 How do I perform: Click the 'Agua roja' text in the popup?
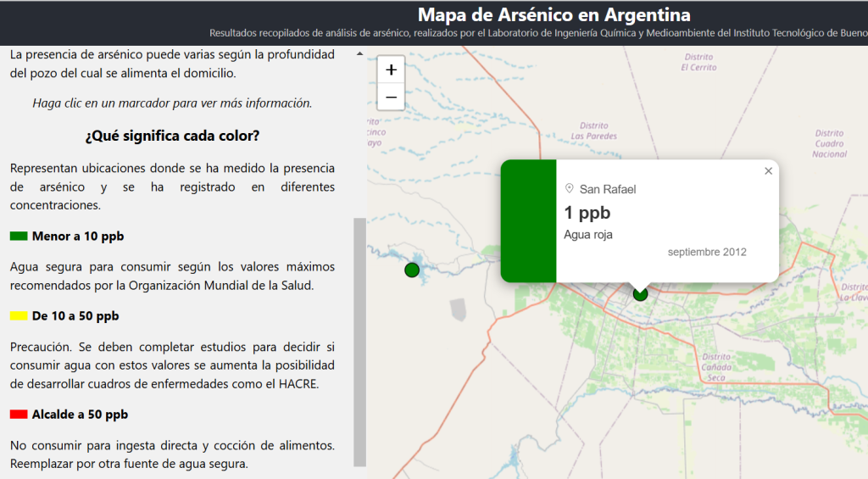[x=587, y=235]
